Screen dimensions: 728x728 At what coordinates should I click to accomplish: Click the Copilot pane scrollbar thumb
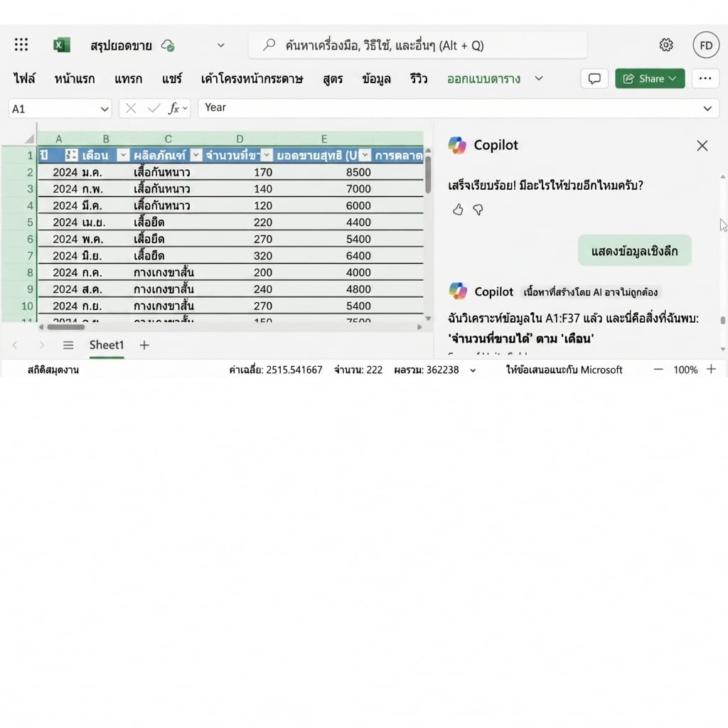722,321
